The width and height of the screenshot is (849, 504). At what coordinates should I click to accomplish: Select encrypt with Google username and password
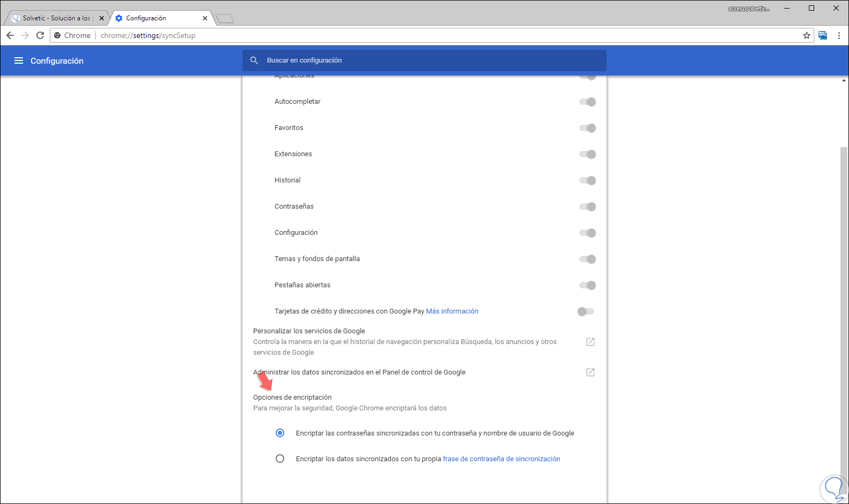pyautogui.click(x=280, y=433)
